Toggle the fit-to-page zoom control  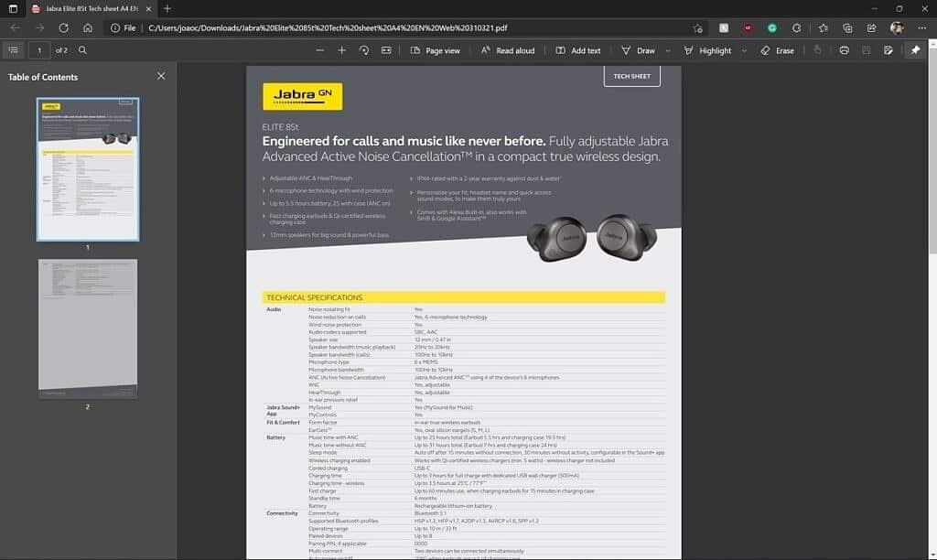tap(385, 50)
